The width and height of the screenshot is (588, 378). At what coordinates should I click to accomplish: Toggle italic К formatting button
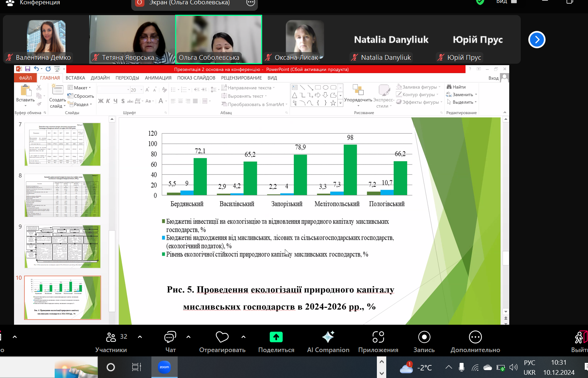coord(108,101)
